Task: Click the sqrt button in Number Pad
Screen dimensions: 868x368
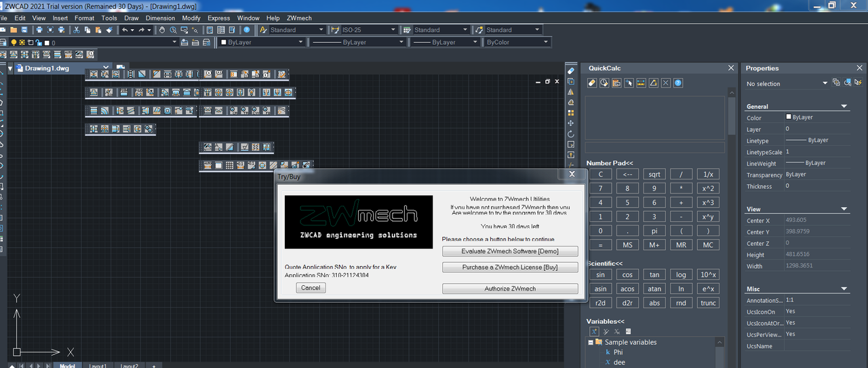Action: point(654,174)
